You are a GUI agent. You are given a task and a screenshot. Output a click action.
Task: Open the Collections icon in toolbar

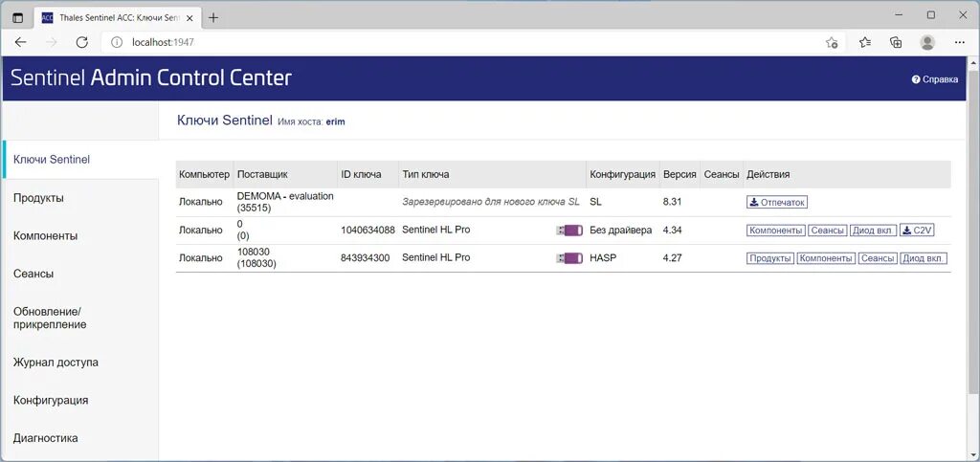[896, 42]
